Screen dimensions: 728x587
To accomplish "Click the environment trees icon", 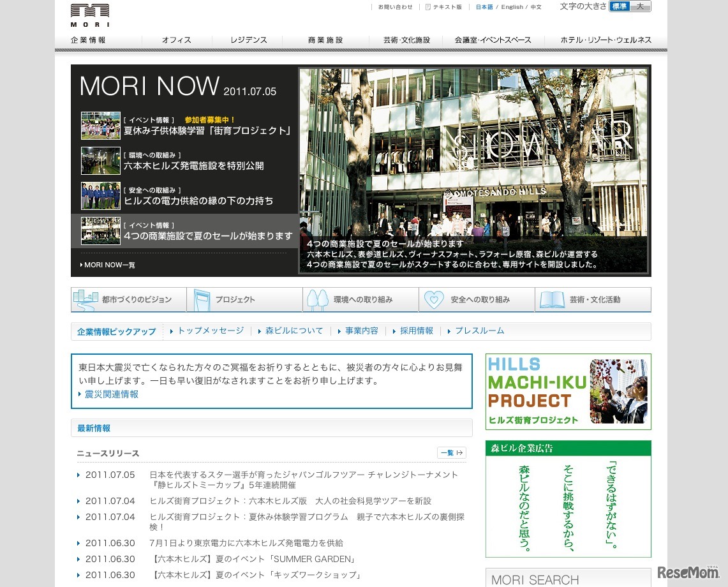I will coord(318,300).
